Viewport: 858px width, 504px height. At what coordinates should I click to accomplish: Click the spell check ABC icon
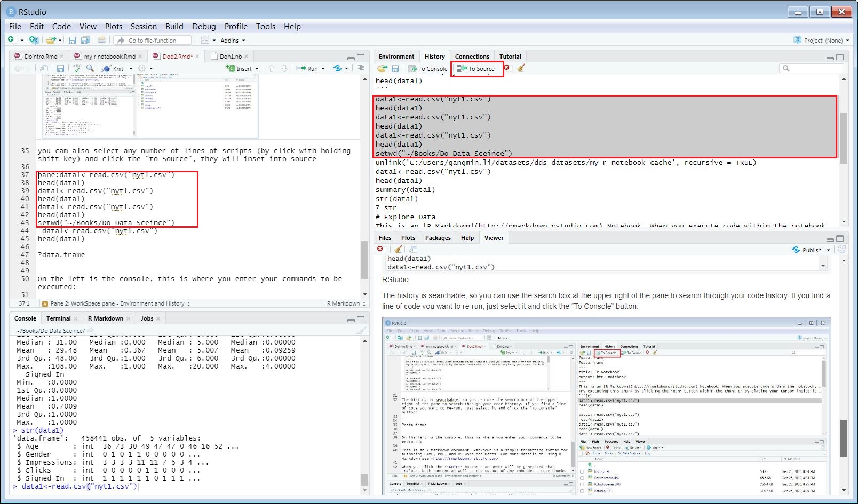click(77, 68)
